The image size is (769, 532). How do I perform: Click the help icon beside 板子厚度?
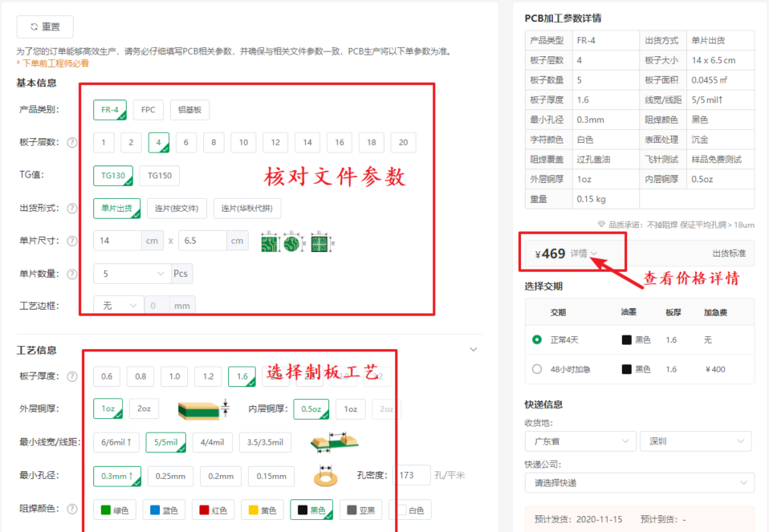(x=72, y=376)
